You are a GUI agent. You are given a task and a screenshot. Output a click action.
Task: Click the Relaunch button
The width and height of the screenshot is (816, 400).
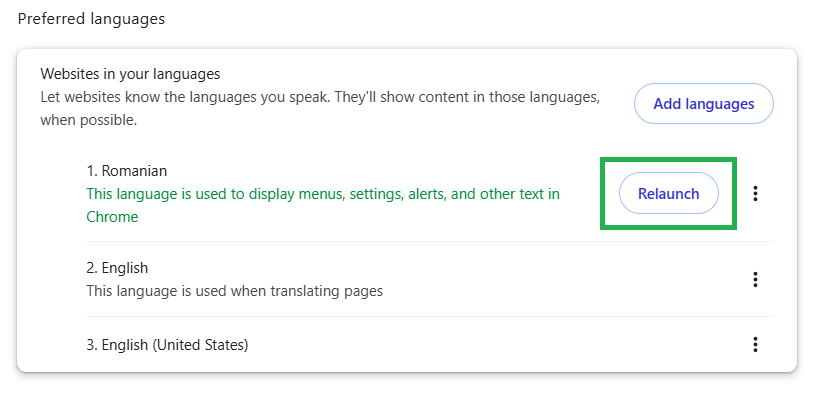(668, 193)
